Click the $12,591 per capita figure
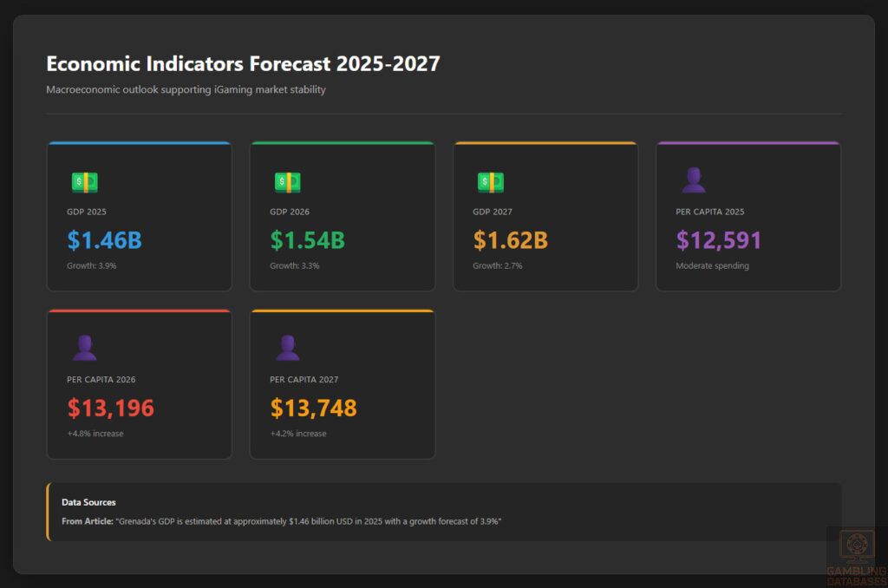The height and width of the screenshot is (588, 888). tap(718, 240)
